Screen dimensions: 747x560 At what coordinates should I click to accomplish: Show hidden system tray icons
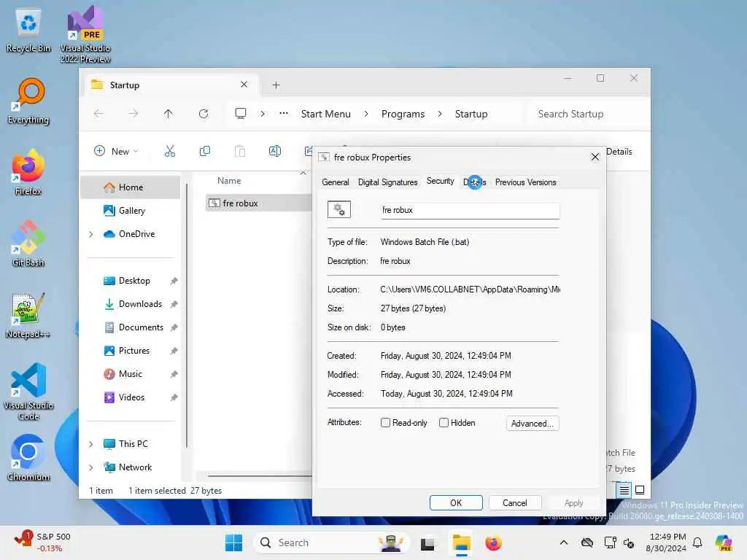pyautogui.click(x=564, y=542)
